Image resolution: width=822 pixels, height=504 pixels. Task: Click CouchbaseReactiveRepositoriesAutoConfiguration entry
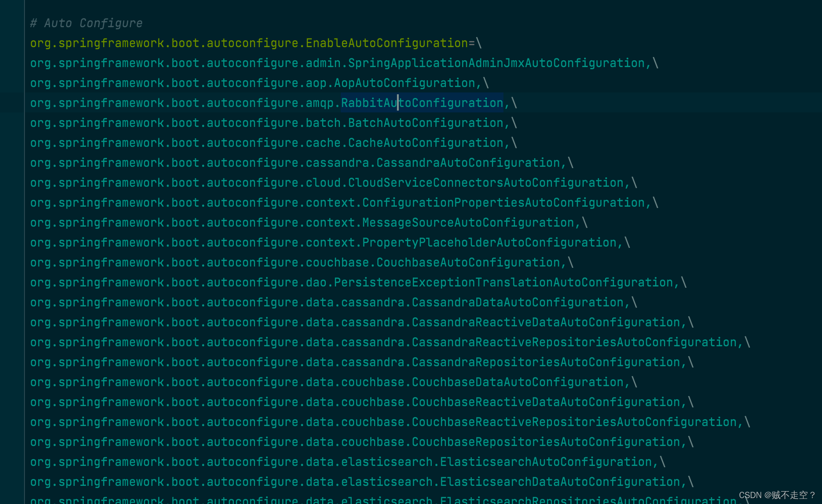point(390,422)
